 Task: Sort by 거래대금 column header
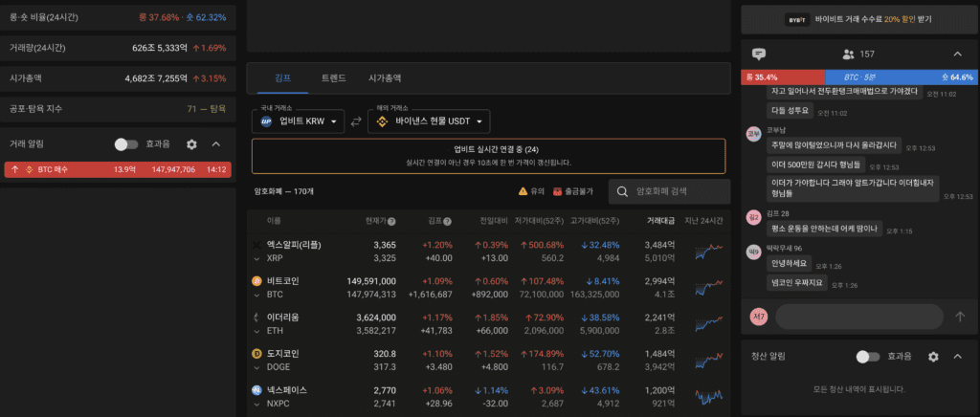(660, 221)
